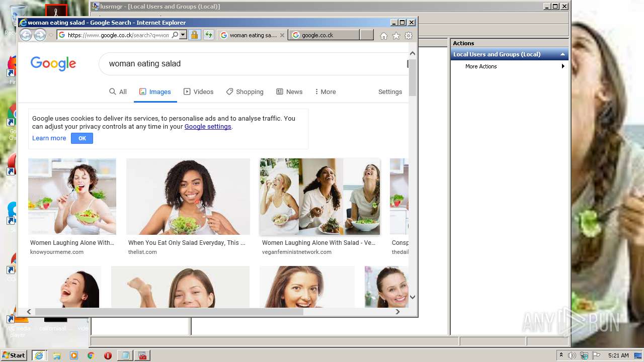
Task: Click the Actions pane header in lusrmgr
Action: (x=509, y=43)
